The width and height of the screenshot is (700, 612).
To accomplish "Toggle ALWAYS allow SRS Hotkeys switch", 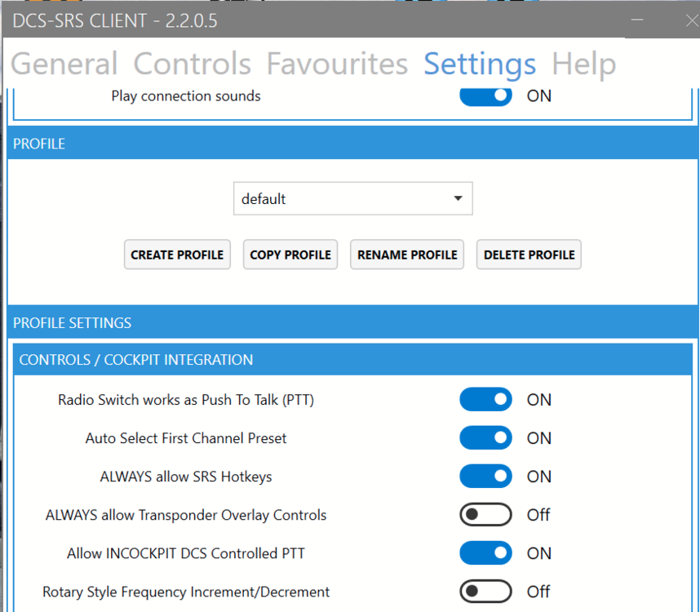I will click(x=485, y=477).
